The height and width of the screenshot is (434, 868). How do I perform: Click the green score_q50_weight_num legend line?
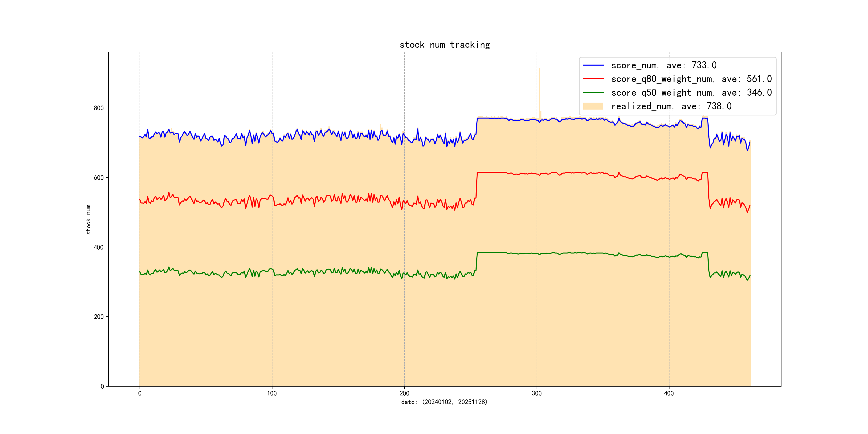(593, 92)
